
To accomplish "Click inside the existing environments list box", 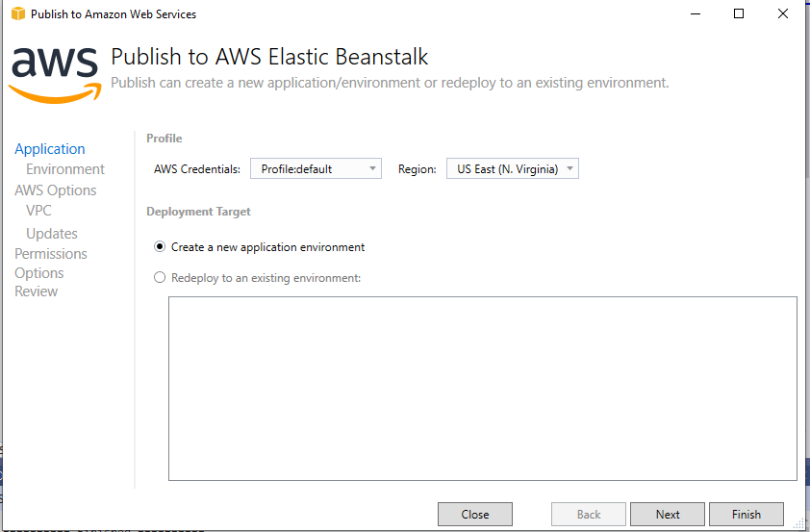I will [482, 388].
